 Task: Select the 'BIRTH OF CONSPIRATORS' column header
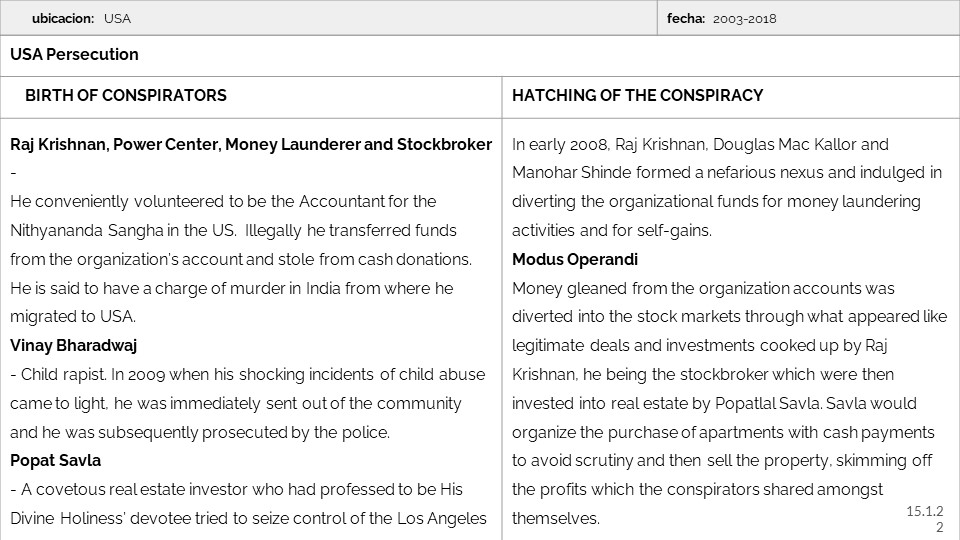pos(126,96)
